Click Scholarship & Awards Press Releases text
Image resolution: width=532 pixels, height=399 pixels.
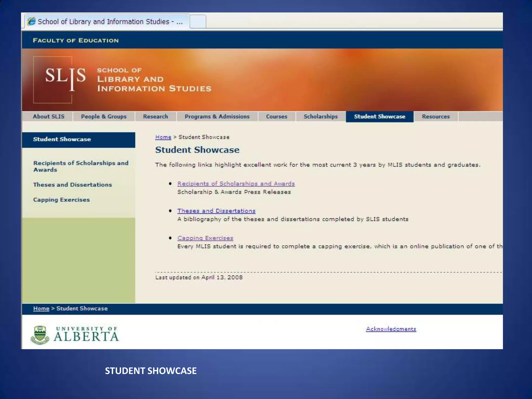(x=234, y=192)
